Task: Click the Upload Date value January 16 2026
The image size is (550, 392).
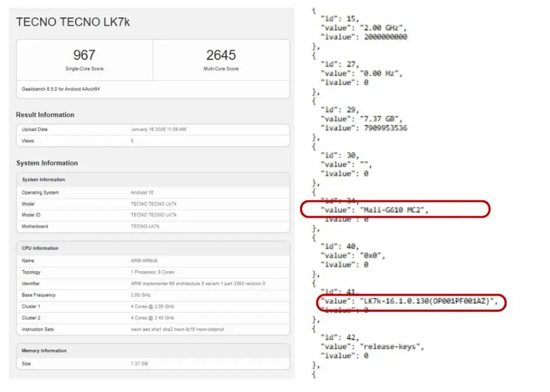Action: [x=158, y=129]
